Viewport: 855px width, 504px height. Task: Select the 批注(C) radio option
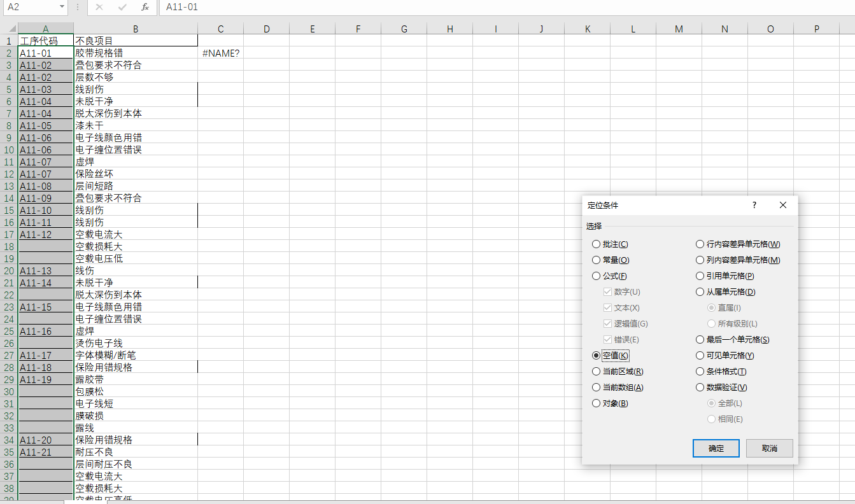(x=610, y=244)
